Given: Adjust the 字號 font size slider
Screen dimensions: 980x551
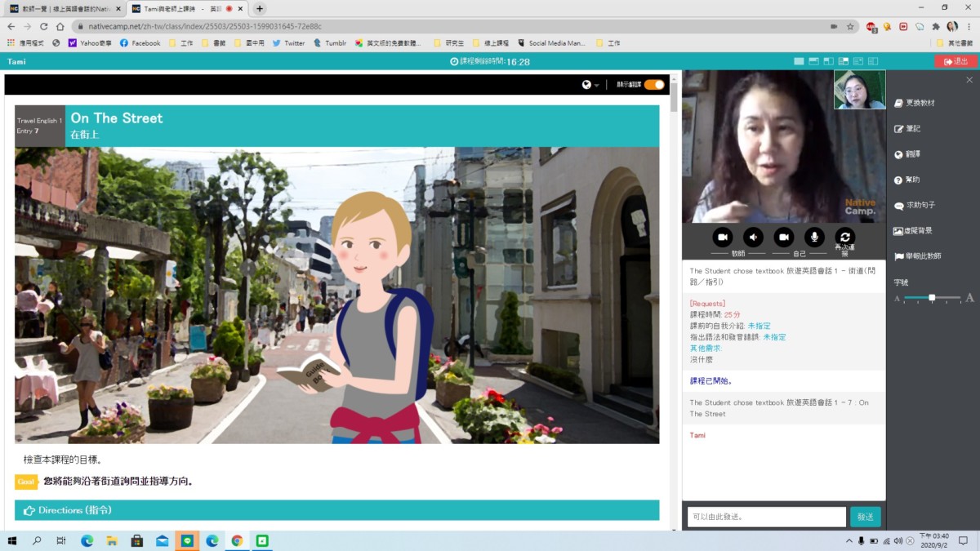Looking at the screenshot, I should [932, 298].
